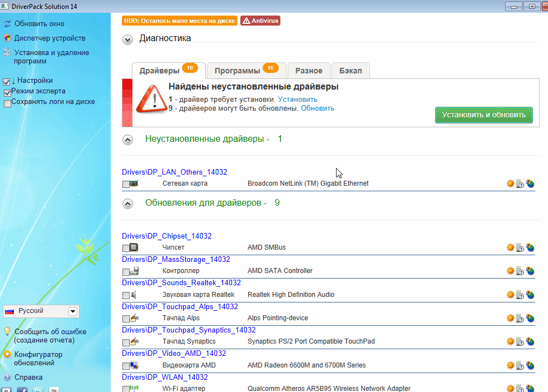This screenshot has height=392, width=548.
Task: Check the Звуковая карта Realtek checkbox
Action: 126,295
